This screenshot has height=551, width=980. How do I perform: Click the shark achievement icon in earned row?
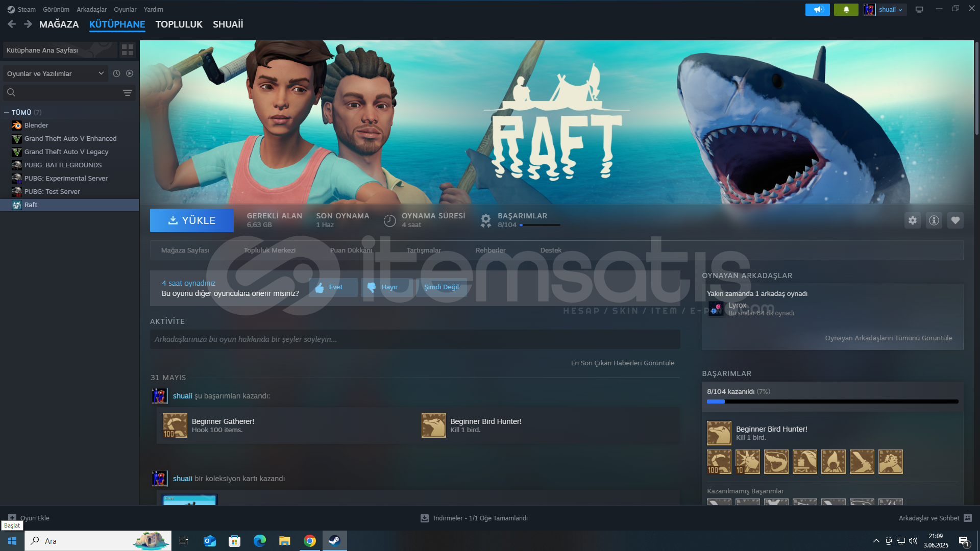(776, 462)
